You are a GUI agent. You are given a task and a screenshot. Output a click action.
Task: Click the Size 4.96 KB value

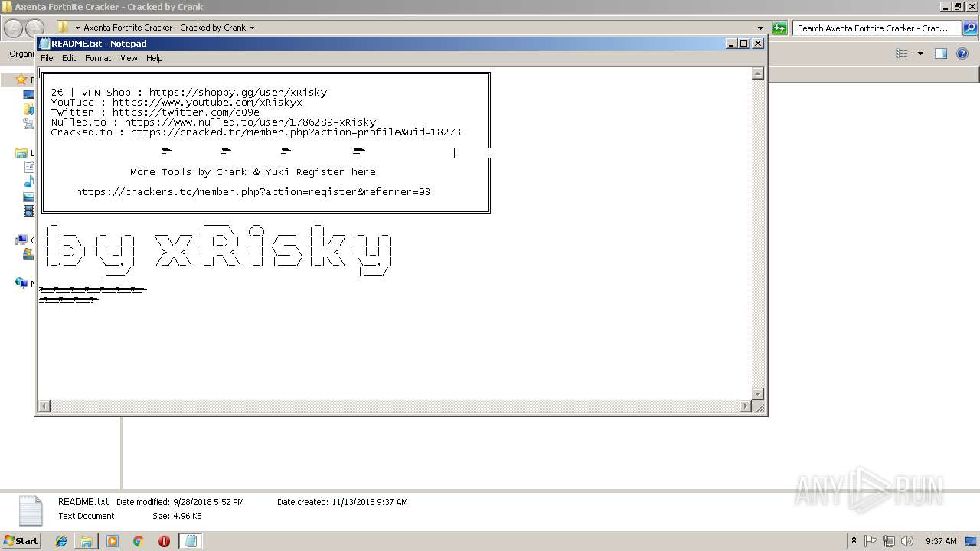(x=188, y=516)
